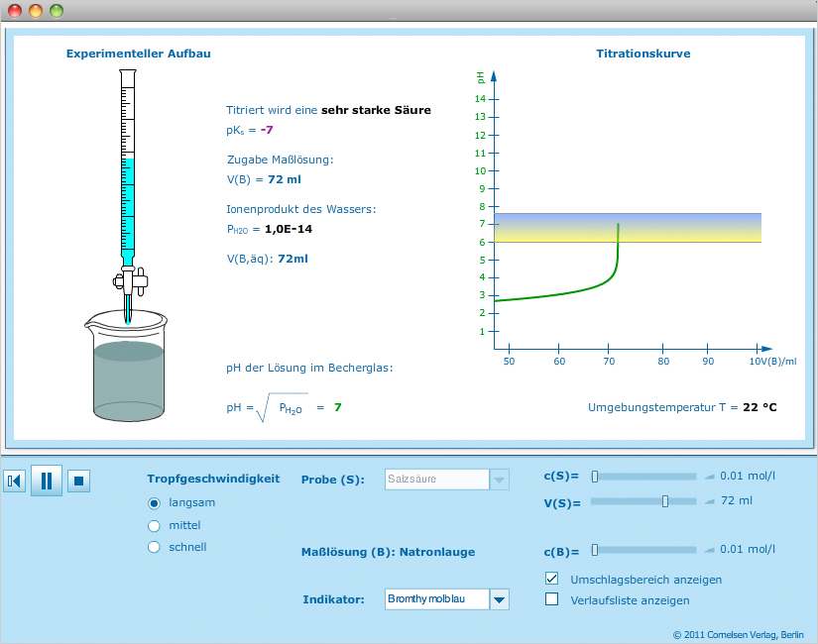The image size is (818, 644).
Task: Disable 'Umschlagsbereich anzeigen' checkbox
Action: (552, 579)
